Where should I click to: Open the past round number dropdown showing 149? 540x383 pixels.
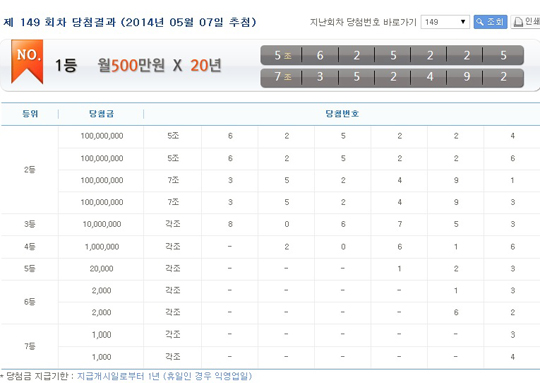click(445, 22)
